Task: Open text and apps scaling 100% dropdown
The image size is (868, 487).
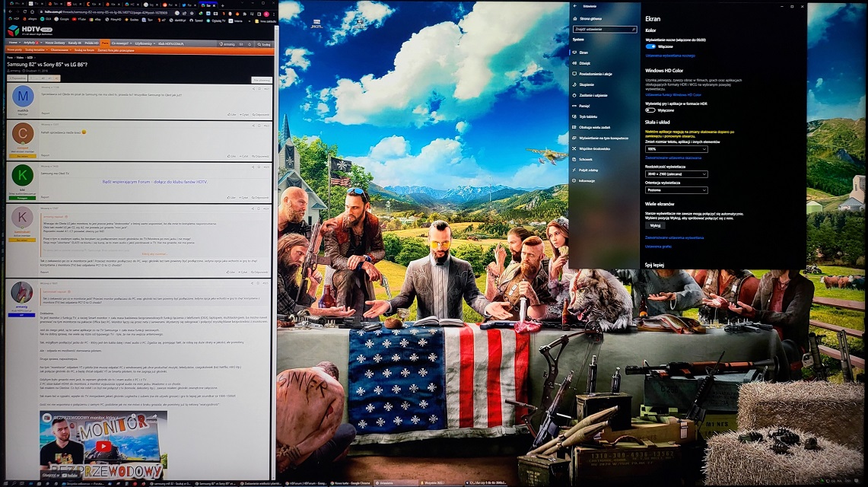Action: coord(676,149)
